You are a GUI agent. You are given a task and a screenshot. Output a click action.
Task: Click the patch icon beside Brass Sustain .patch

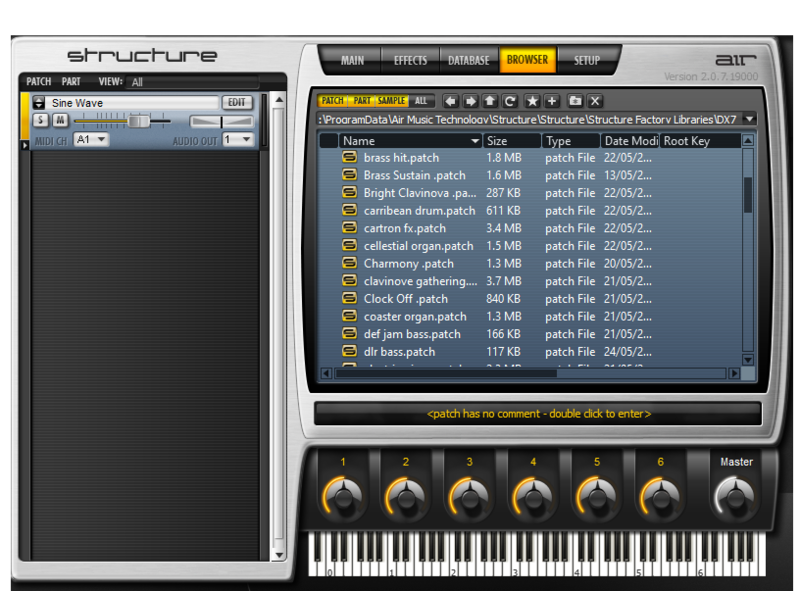(x=349, y=175)
